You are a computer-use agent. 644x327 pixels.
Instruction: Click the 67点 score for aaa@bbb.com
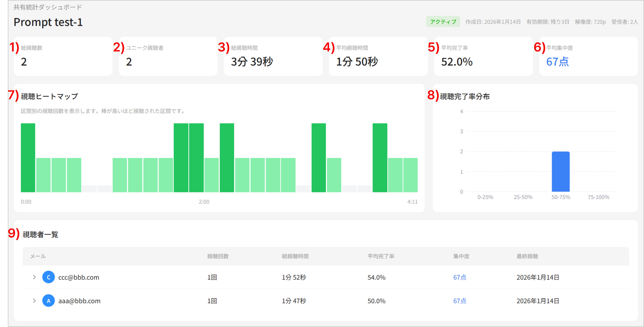[459, 301]
